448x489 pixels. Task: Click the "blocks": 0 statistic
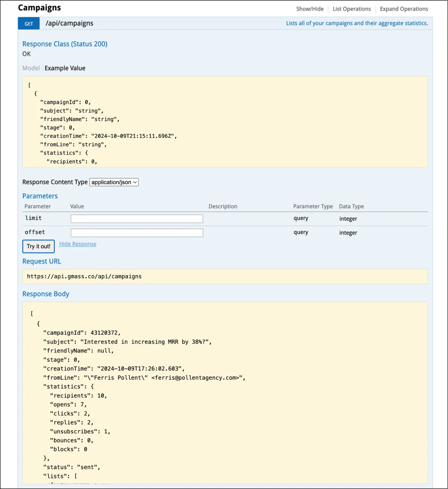tap(68, 449)
